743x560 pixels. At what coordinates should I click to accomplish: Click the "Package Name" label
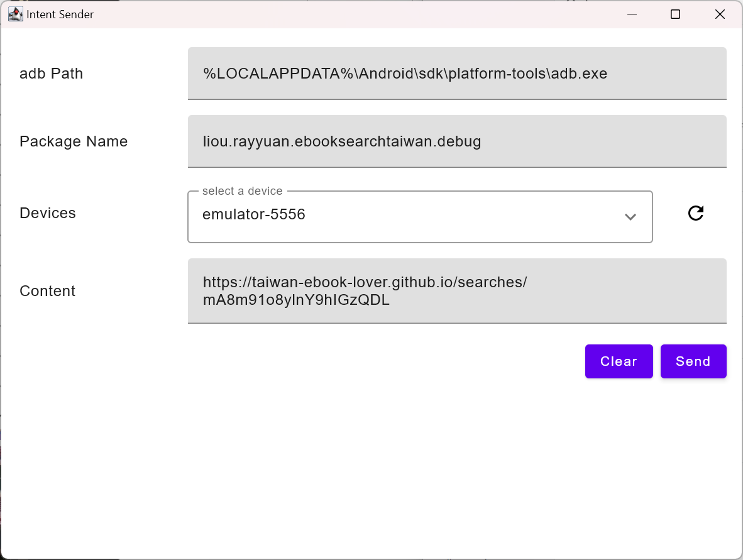[x=74, y=141]
